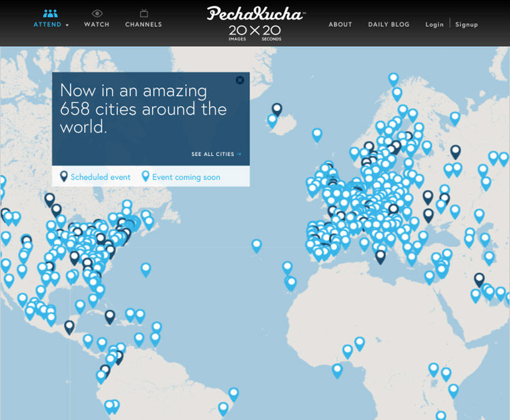Follow the See All Cities link
The height and width of the screenshot is (420, 510).
coord(215,154)
